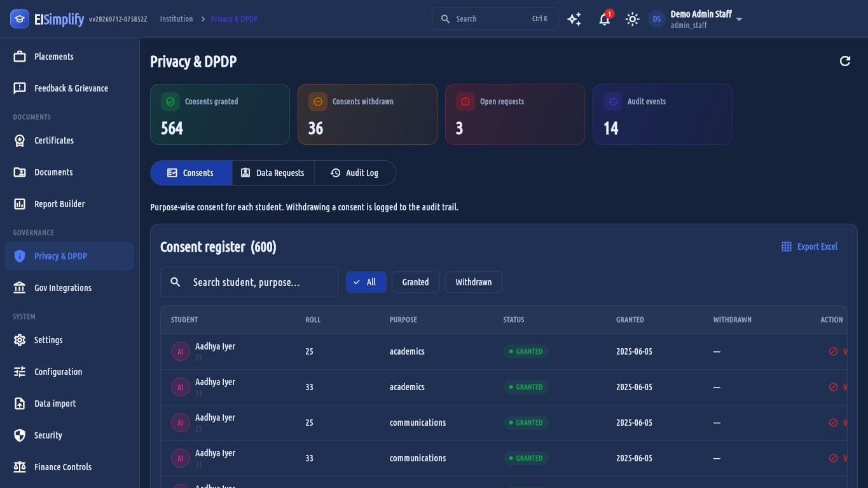Expand the Demo Admin Staff account menu
The height and width of the screenshot is (488, 868).
pyautogui.click(x=739, y=19)
